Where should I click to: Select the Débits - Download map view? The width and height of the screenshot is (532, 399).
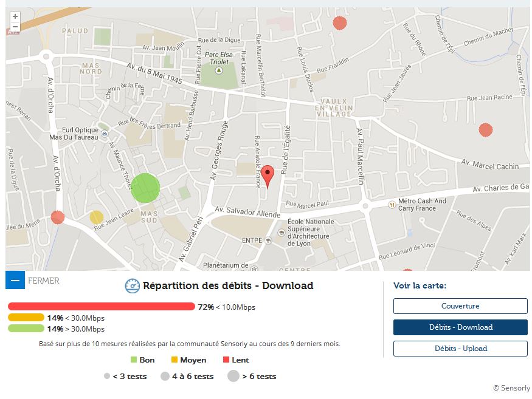(460, 327)
